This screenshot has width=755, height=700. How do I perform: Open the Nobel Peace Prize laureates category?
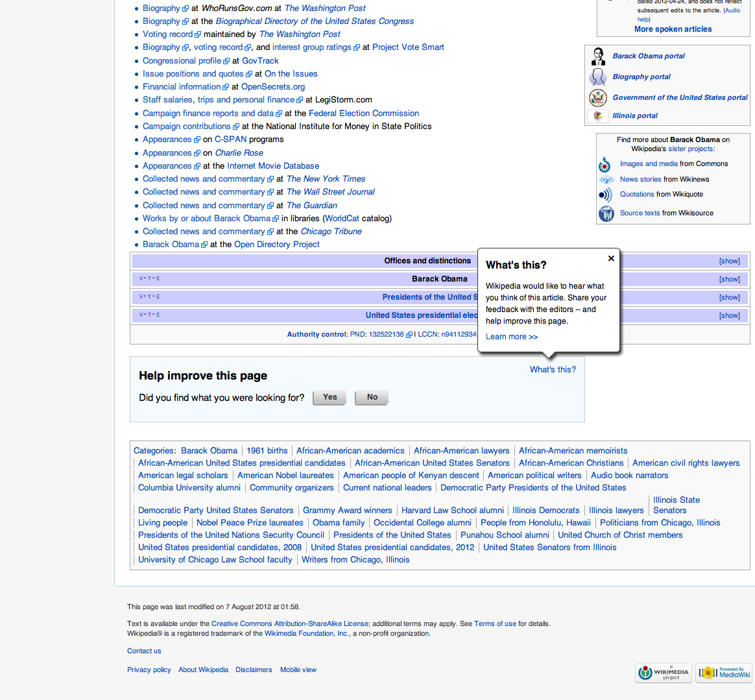[250, 523]
